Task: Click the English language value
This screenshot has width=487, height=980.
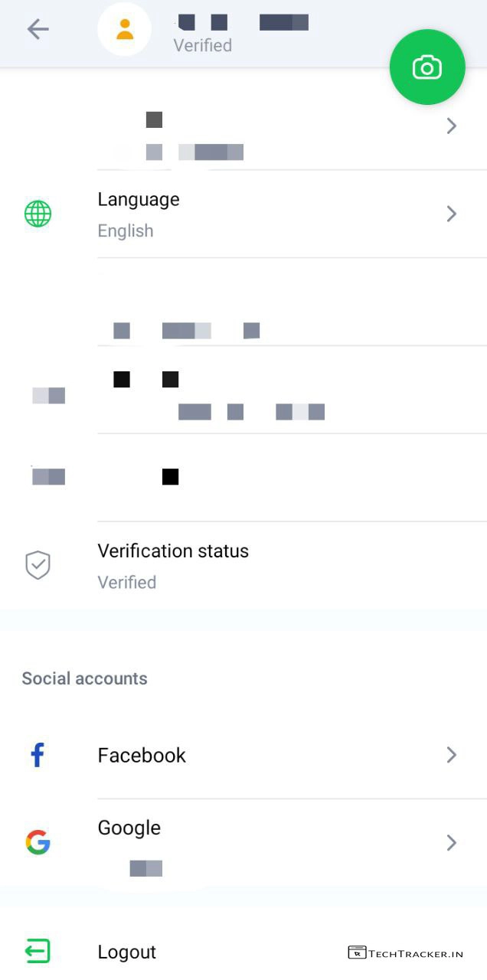Action: [126, 231]
